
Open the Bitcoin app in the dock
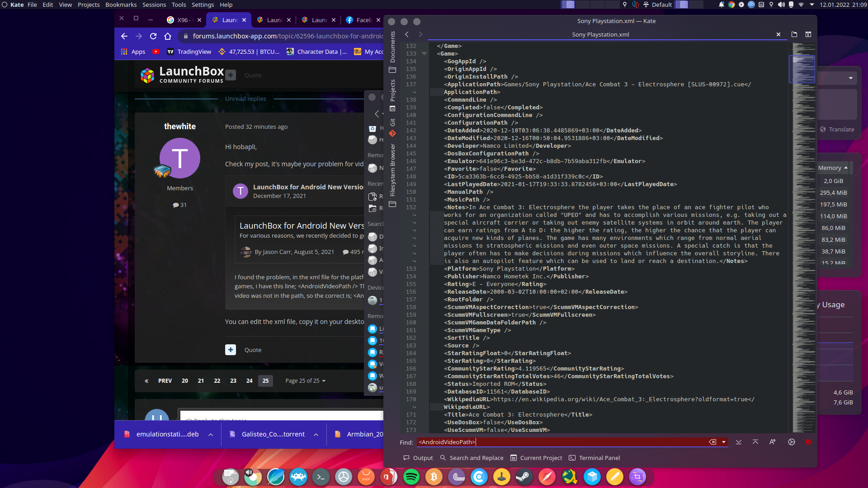434,477
